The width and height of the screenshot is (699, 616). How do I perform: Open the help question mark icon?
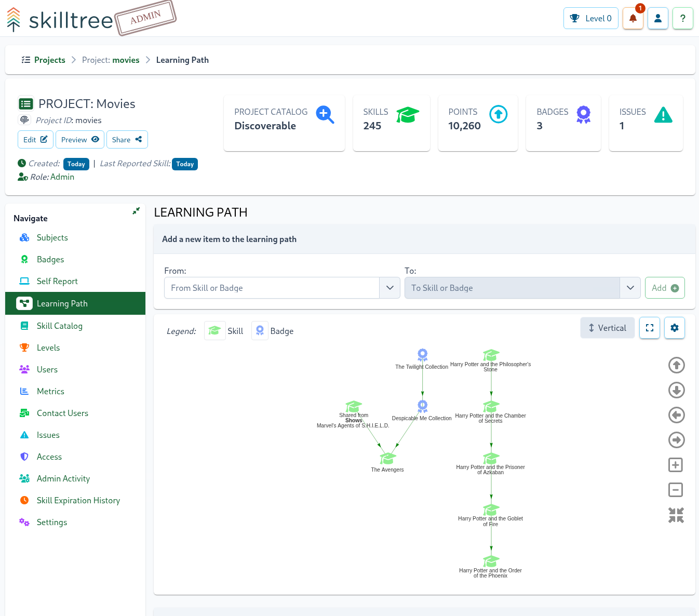click(x=682, y=18)
